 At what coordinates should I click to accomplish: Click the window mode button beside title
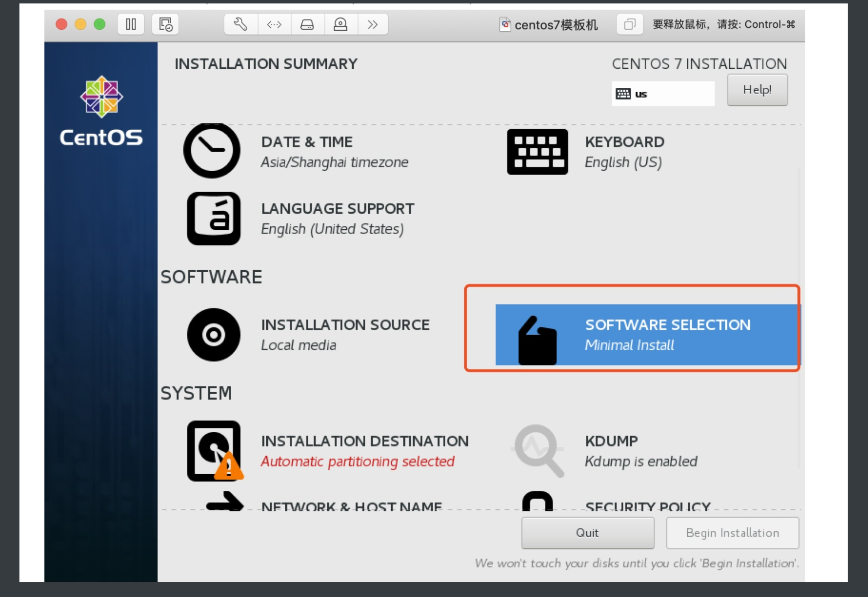click(x=629, y=24)
